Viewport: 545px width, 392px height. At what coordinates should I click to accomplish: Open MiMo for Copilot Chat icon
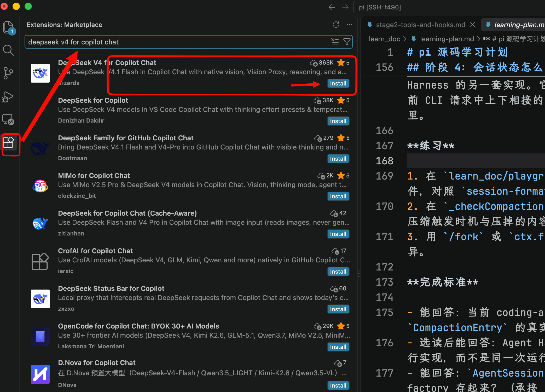click(40, 186)
